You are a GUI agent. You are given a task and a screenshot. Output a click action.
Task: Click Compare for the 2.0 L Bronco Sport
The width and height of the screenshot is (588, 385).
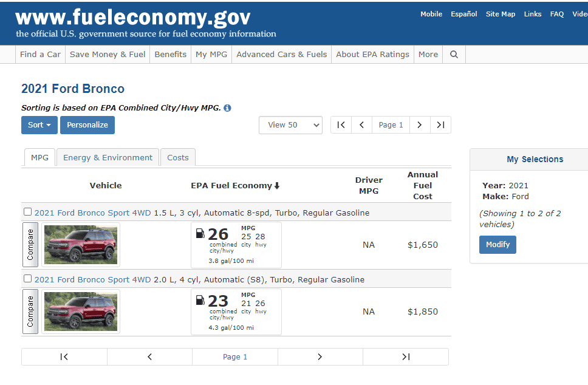(x=30, y=312)
